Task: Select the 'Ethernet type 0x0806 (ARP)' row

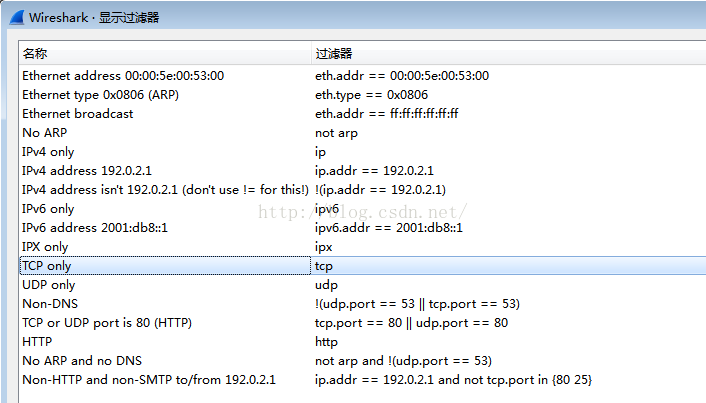Action: (363, 95)
